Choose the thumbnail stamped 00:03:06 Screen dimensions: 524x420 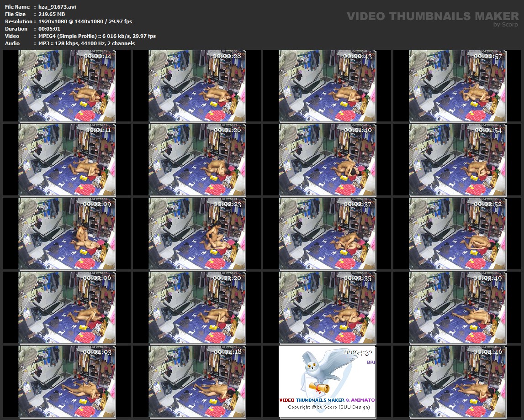click(67, 308)
